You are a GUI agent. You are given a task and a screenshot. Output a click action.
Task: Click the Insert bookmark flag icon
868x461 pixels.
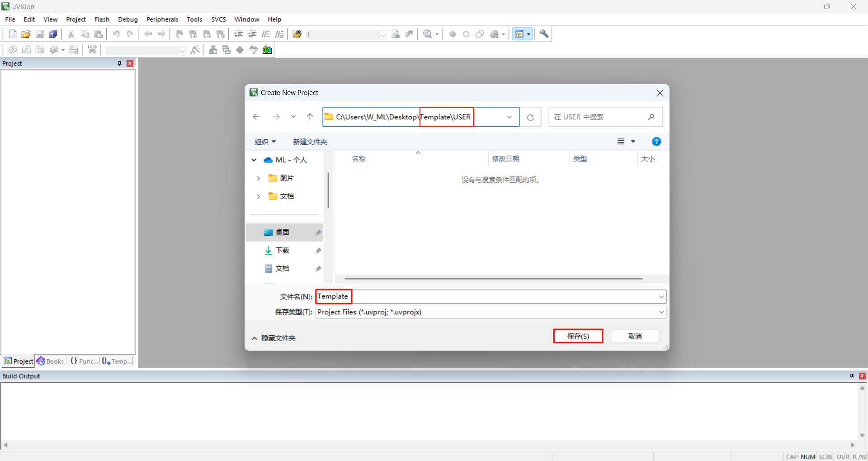(179, 34)
